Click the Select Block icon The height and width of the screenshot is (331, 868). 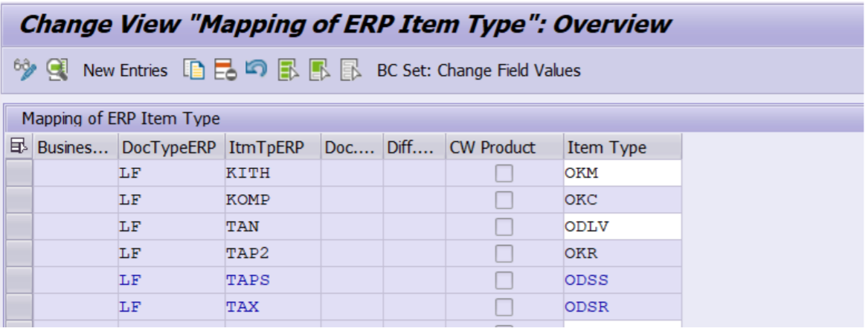point(318,71)
